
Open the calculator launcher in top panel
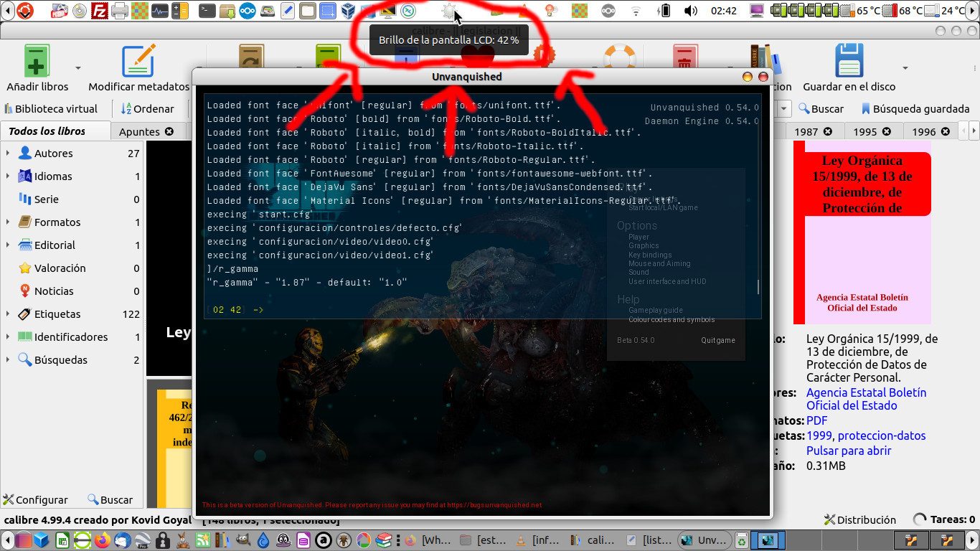pyautogui.click(x=180, y=11)
